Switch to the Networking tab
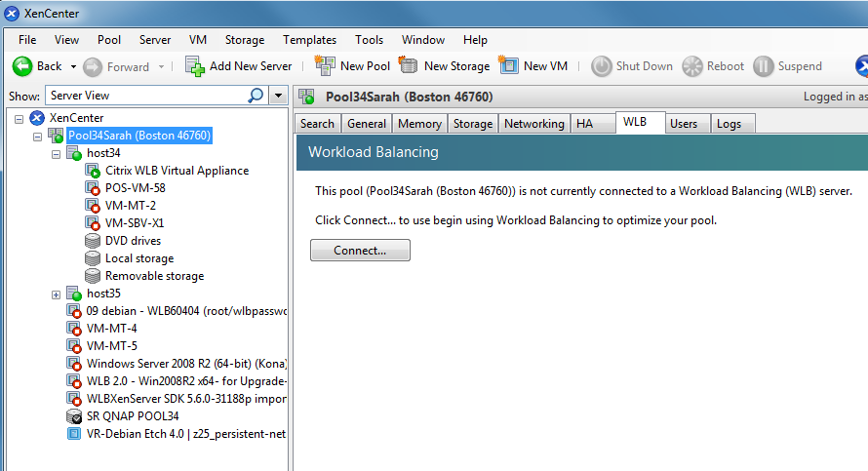 (x=534, y=124)
